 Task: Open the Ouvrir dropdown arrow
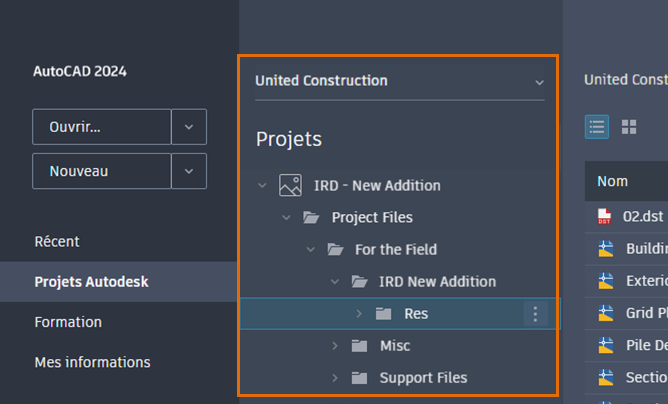[189, 127]
